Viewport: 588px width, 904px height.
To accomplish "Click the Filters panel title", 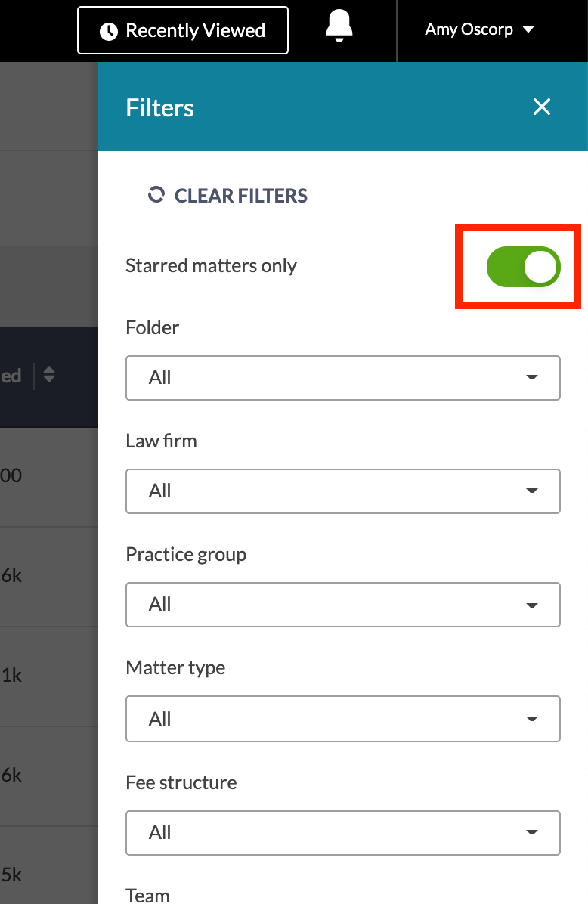I will (159, 108).
